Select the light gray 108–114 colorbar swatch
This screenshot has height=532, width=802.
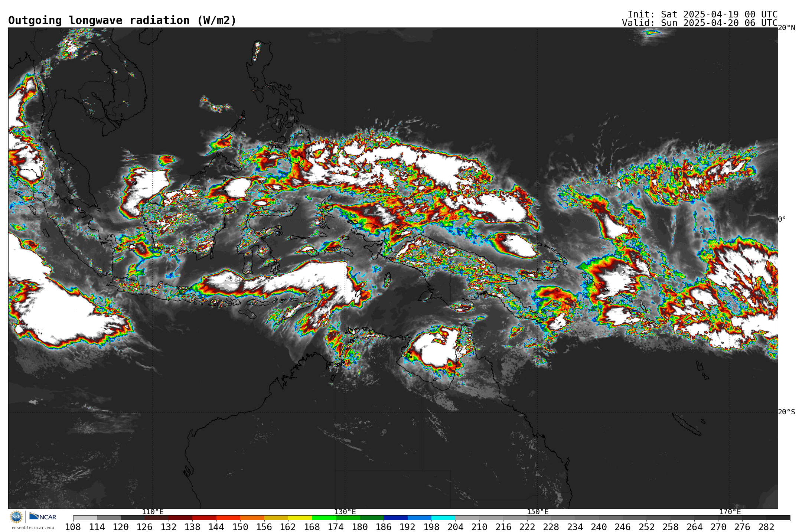85,518
